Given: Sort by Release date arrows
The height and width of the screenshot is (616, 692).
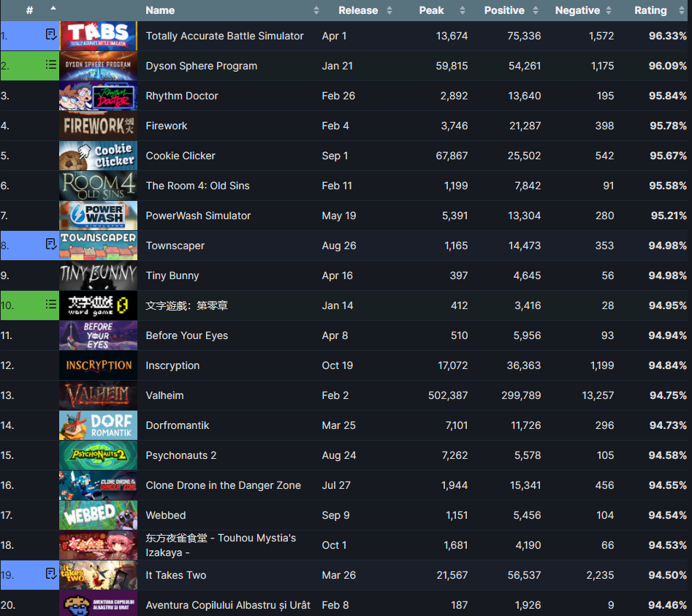Looking at the screenshot, I should [389, 10].
